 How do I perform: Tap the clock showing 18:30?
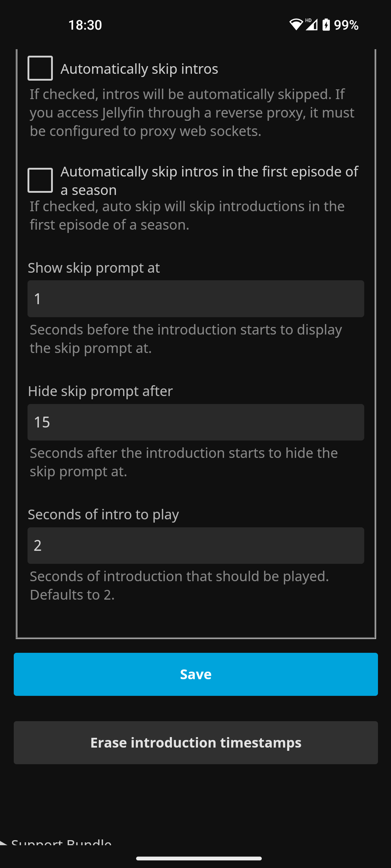[85, 25]
